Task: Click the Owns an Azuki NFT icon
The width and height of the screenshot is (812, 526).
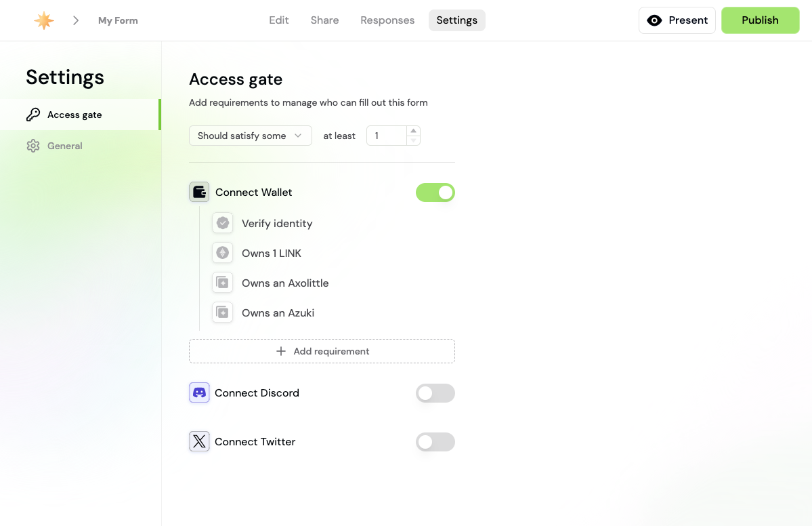Action: point(222,312)
